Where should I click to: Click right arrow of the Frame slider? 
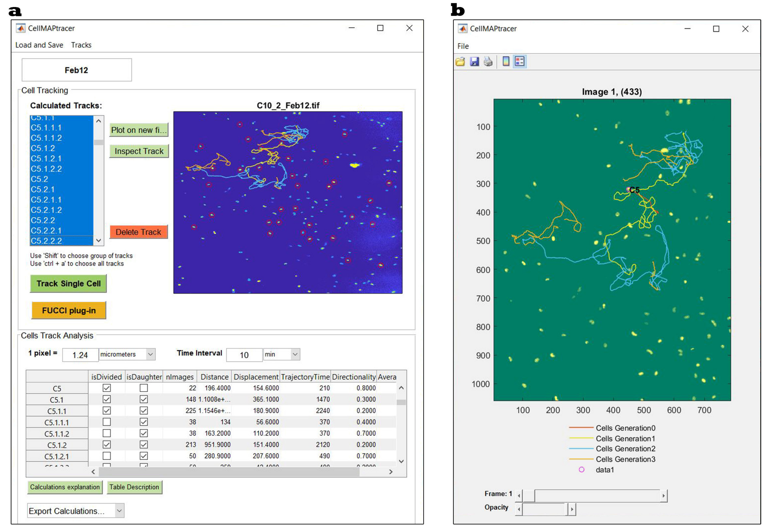(x=663, y=496)
